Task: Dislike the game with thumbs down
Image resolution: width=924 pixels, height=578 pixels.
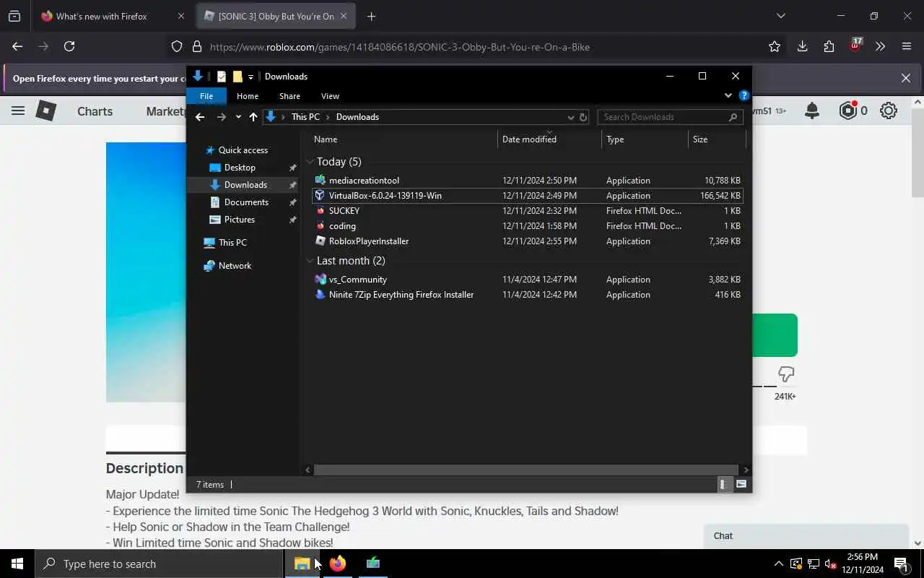Action: click(786, 374)
